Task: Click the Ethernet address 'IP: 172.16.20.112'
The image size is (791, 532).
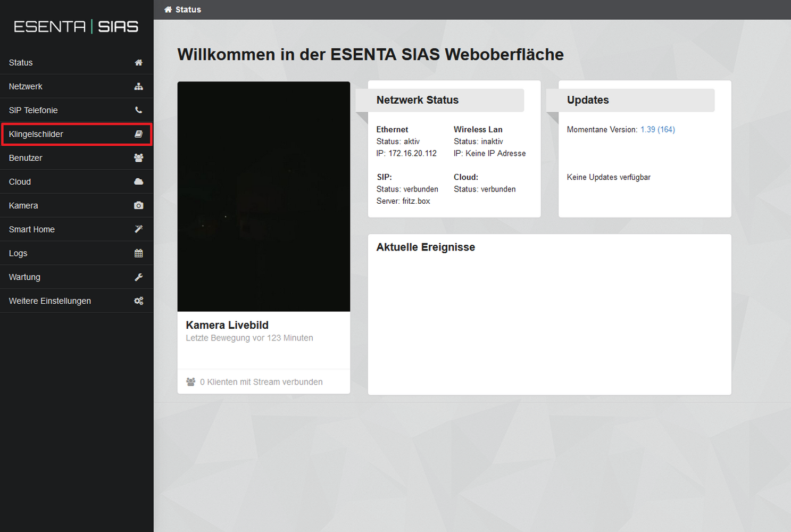Action: pos(406,153)
